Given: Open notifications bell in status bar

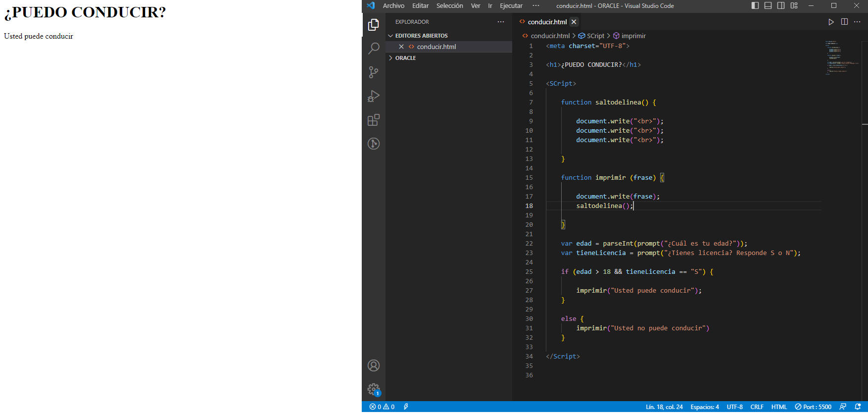Looking at the screenshot, I should 858,407.
